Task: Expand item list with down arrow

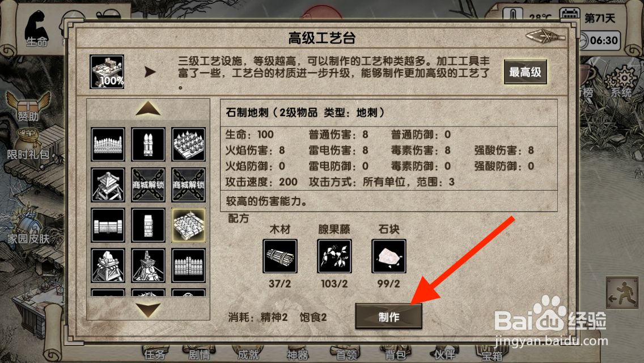Action: [x=149, y=310]
